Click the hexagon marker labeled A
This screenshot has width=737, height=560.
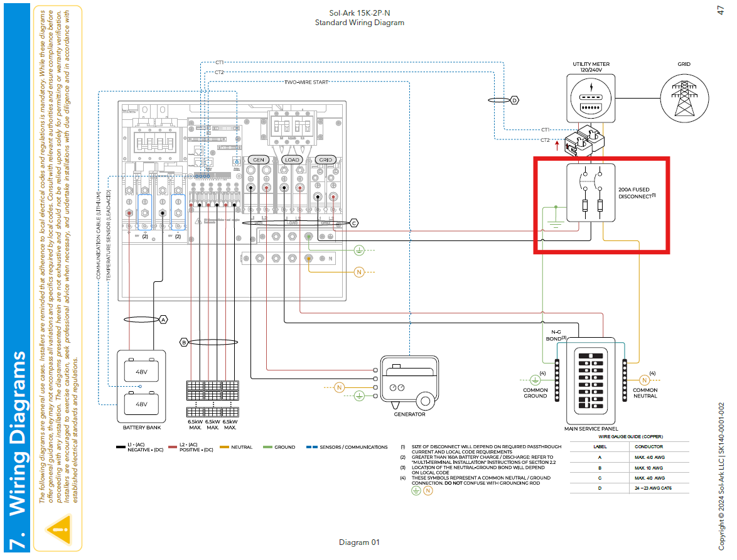click(x=163, y=320)
